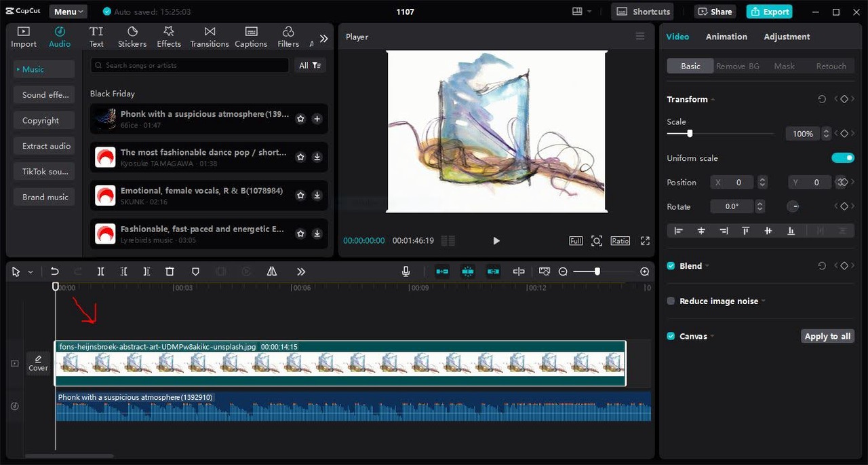The height and width of the screenshot is (465, 868).
Task: Open the Stickers panel
Action: [x=132, y=36]
